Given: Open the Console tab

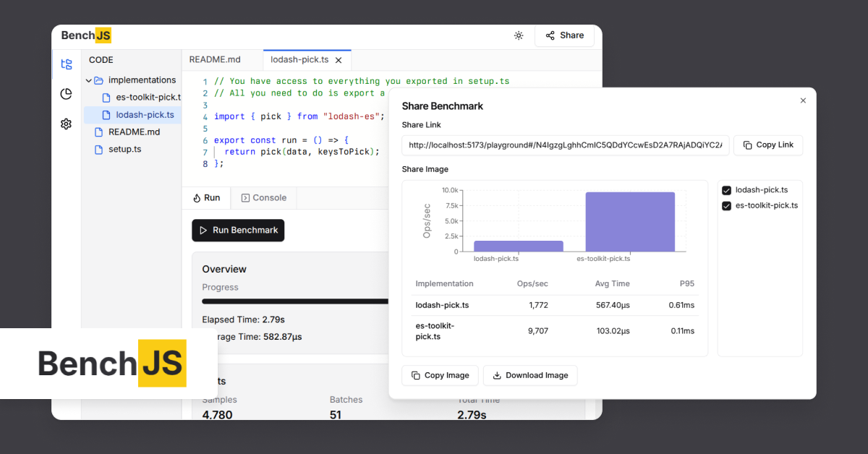Looking at the screenshot, I should 264,198.
